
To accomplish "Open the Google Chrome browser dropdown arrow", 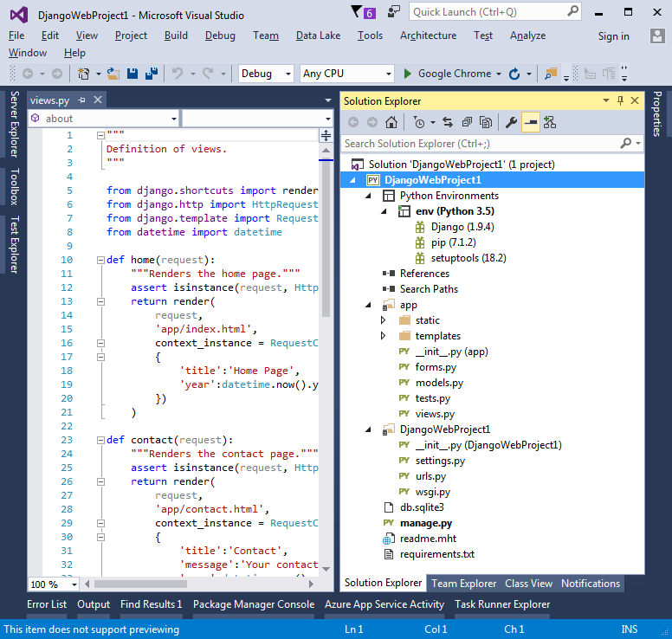I will pyautogui.click(x=499, y=74).
